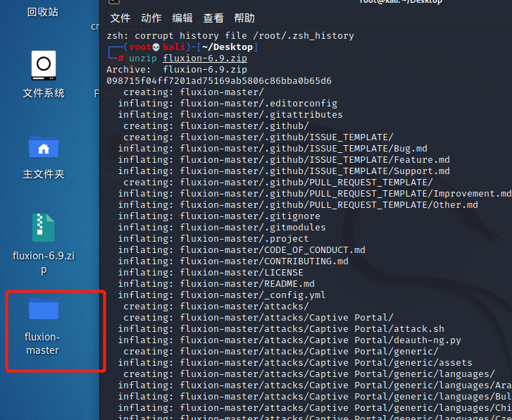
Task: Open the 帮助 menu in terminal
Action: point(244,18)
